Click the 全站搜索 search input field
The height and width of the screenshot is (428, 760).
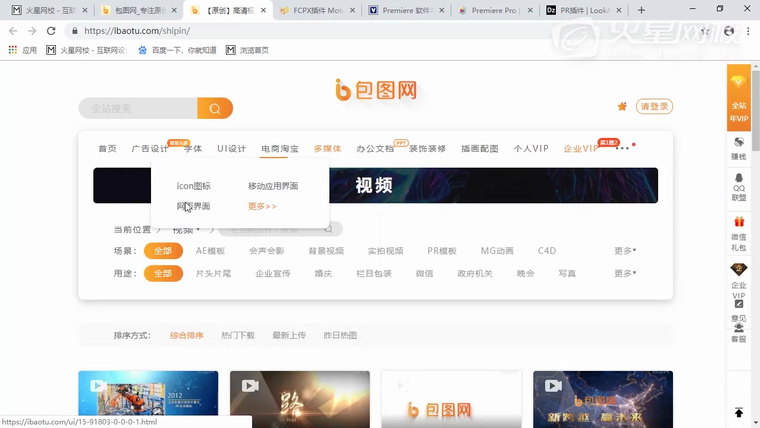(138, 108)
